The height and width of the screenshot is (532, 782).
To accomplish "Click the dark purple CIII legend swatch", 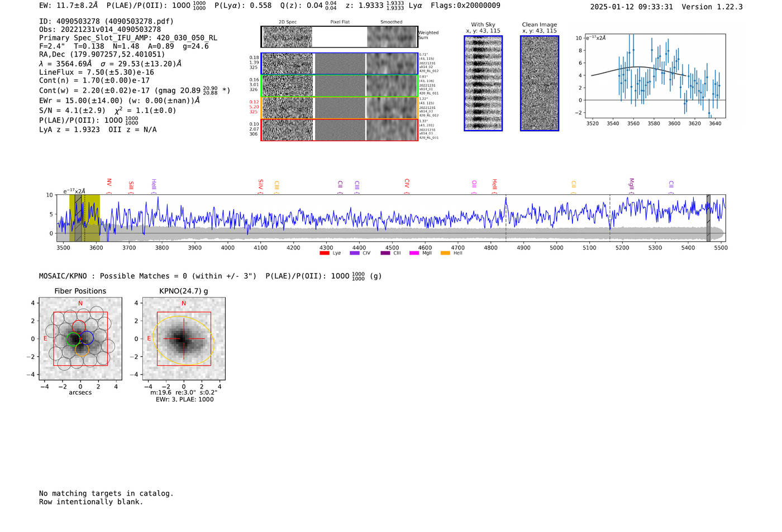I will tap(385, 253).
